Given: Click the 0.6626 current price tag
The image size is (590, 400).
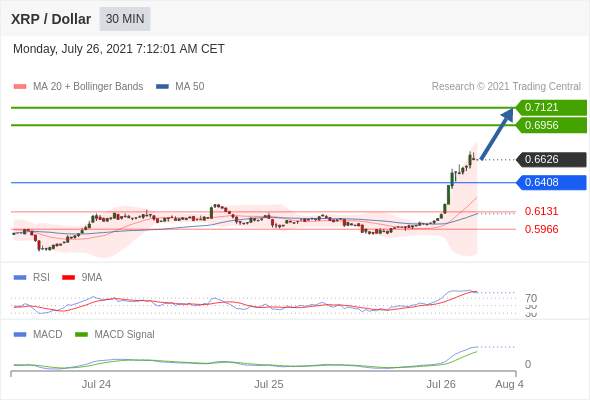Looking at the screenshot, I should 551,159.
